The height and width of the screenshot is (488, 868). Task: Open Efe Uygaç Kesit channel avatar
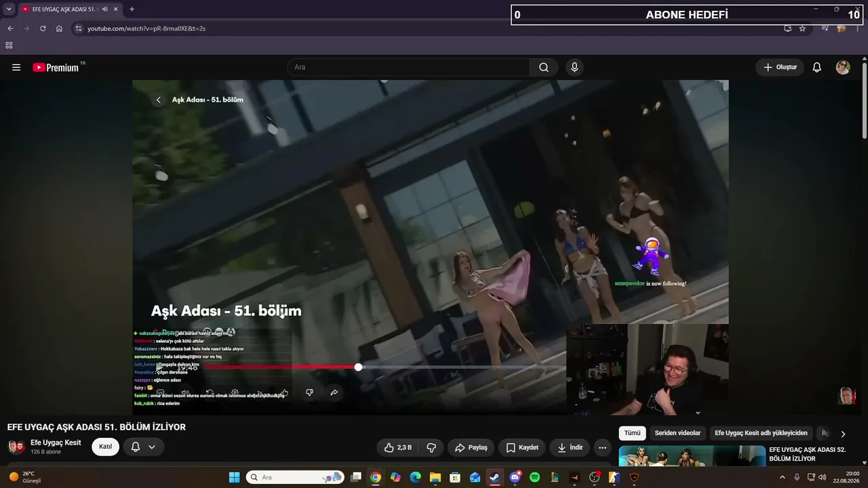pos(16,447)
